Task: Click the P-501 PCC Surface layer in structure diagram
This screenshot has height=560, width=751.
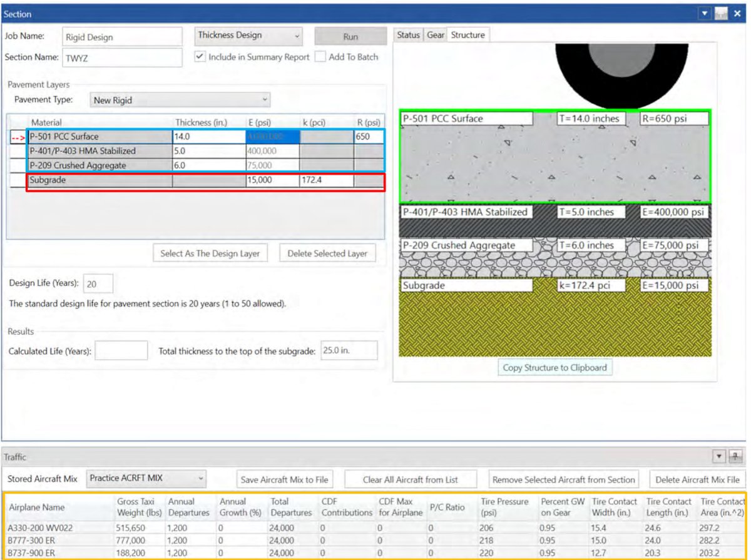Action: coord(555,156)
